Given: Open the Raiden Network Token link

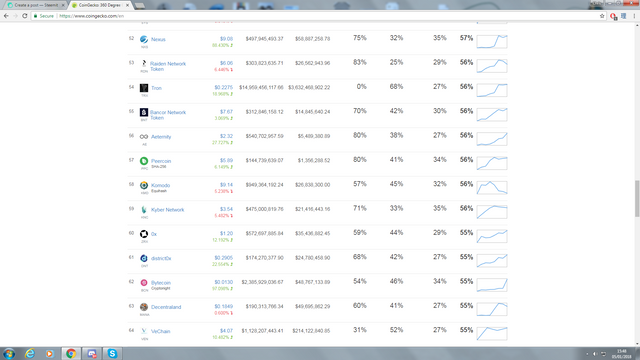Looking at the screenshot, I should [168, 67].
